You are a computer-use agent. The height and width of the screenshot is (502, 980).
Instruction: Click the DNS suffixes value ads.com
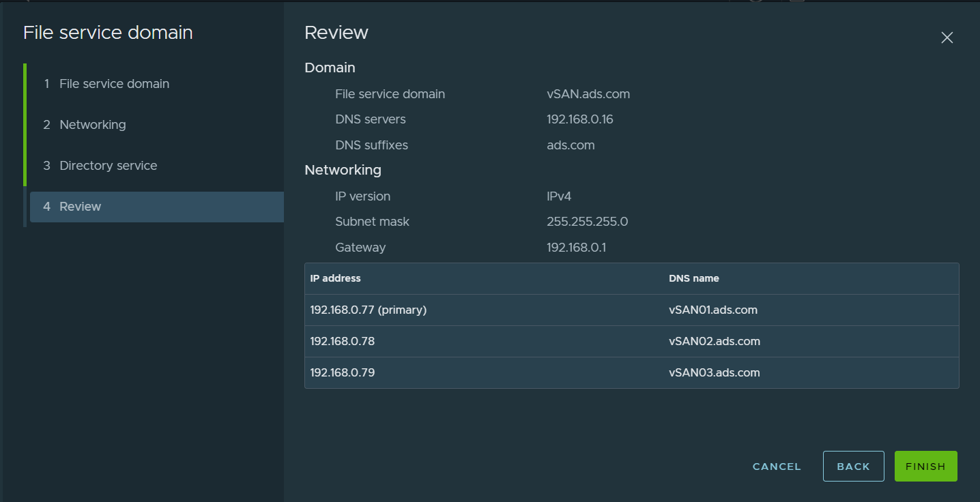tap(571, 145)
